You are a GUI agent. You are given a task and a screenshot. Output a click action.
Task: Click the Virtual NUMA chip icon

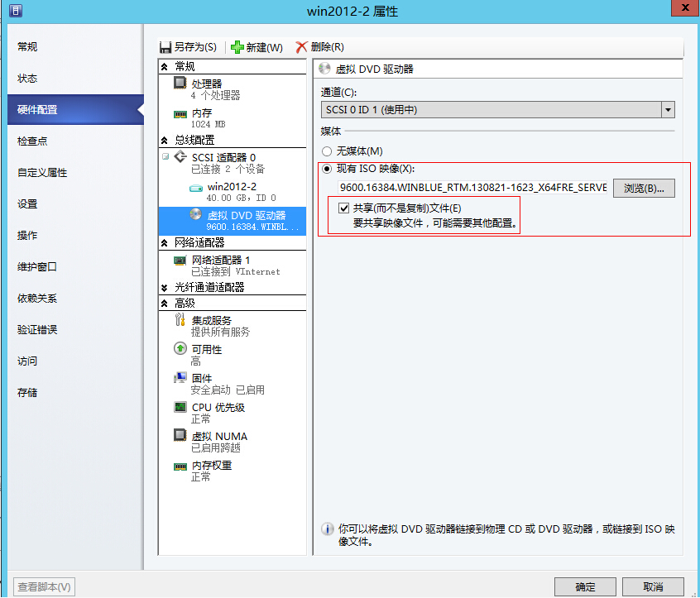pos(180,435)
